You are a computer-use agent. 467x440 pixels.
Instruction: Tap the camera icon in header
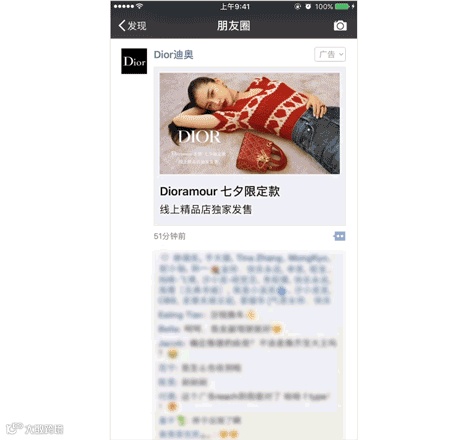pyautogui.click(x=340, y=26)
